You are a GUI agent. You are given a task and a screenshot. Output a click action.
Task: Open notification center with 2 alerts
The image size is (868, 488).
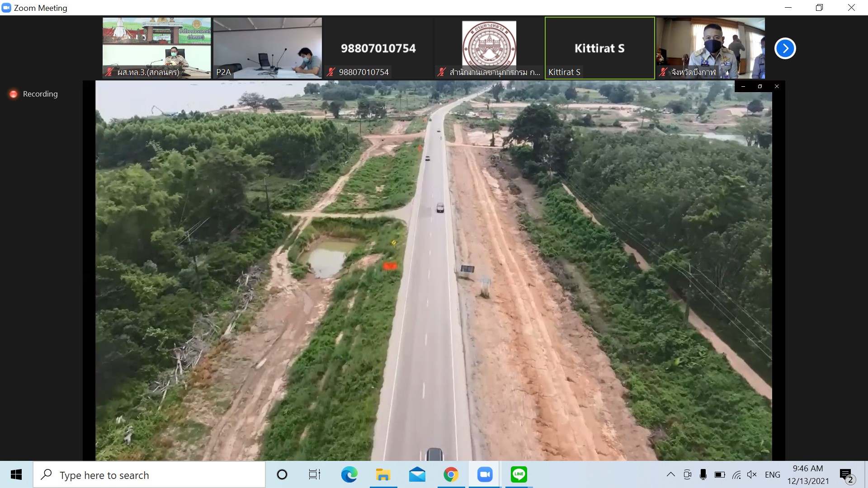coord(847,475)
